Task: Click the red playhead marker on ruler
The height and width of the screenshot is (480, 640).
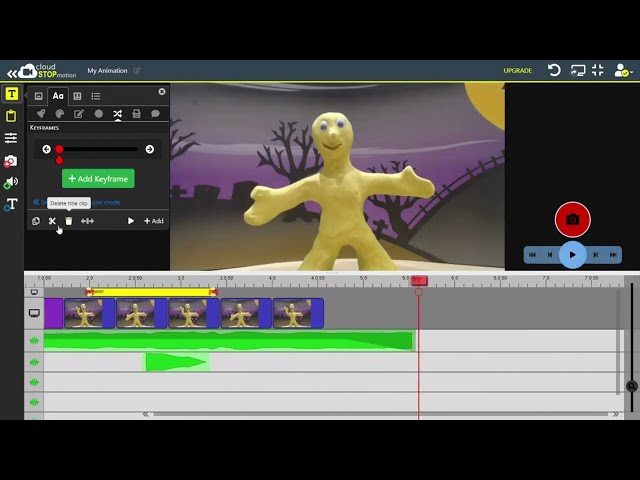Action: (x=419, y=280)
